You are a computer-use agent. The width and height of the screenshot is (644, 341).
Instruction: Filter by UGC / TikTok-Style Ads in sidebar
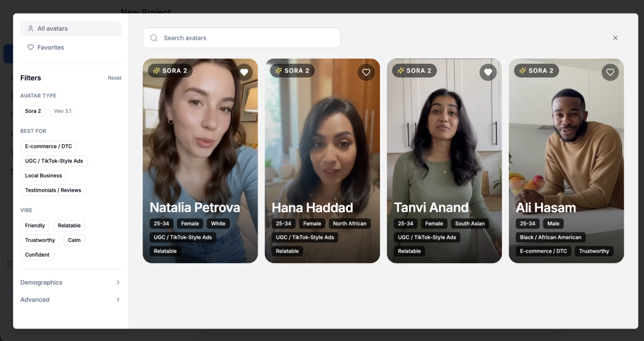(x=54, y=161)
